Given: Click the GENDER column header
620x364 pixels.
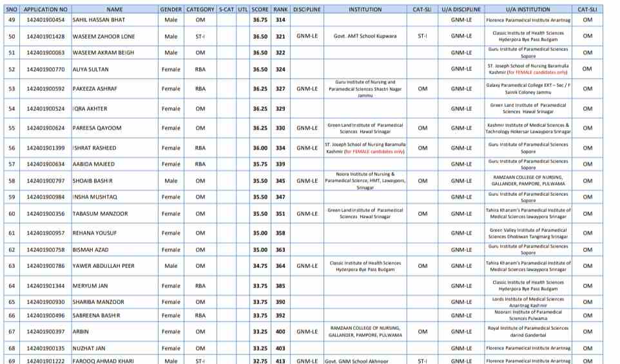Looking at the screenshot, I should click(171, 10).
